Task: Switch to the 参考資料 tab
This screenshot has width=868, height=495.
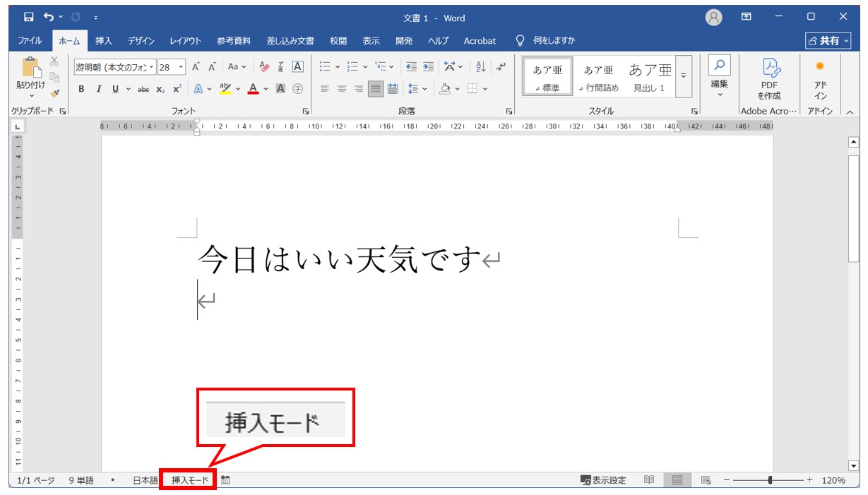Action: click(234, 41)
